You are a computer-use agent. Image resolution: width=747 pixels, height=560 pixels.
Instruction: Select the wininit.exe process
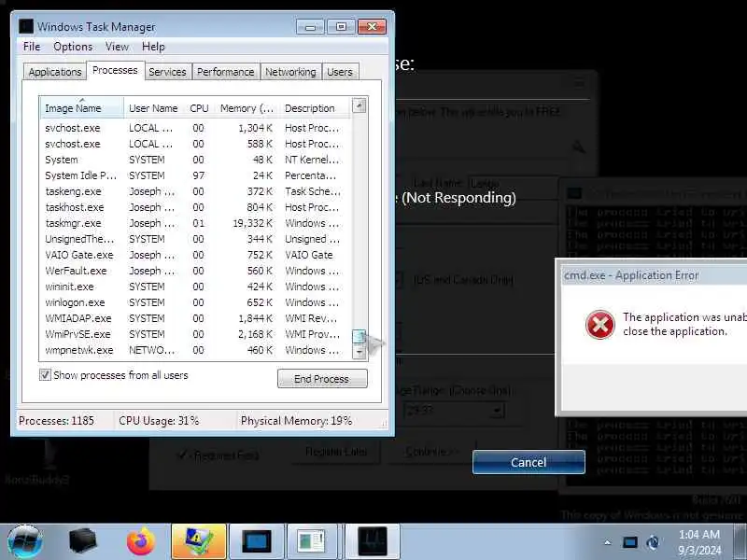tap(195, 287)
